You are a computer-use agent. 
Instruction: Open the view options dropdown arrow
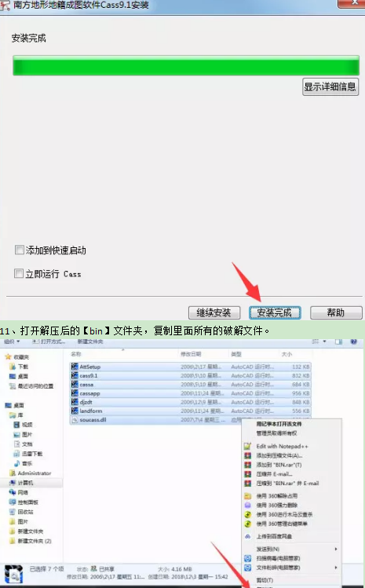[x=324, y=341]
